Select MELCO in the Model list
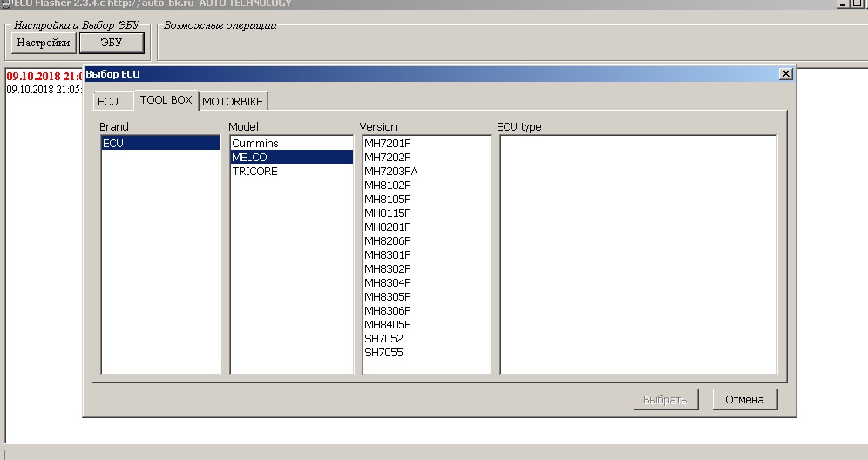The height and width of the screenshot is (460, 868). pyautogui.click(x=292, y=157)
